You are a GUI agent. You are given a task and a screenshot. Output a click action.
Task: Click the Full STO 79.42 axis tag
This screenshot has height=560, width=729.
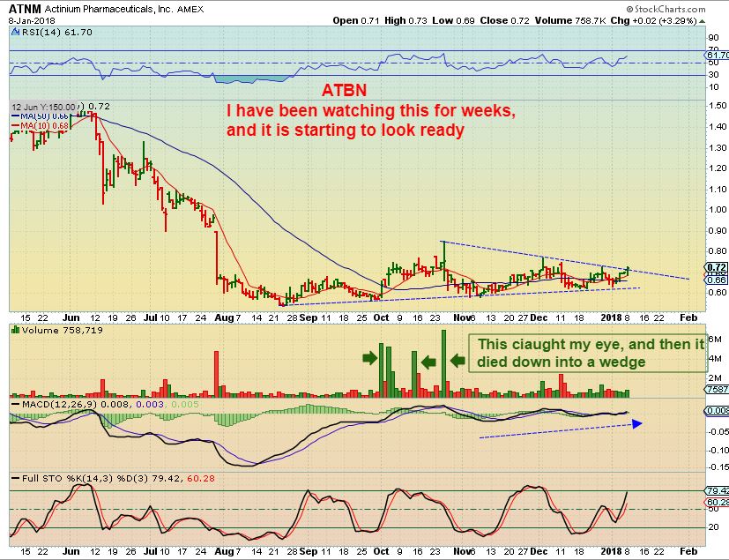click(717, 489)
